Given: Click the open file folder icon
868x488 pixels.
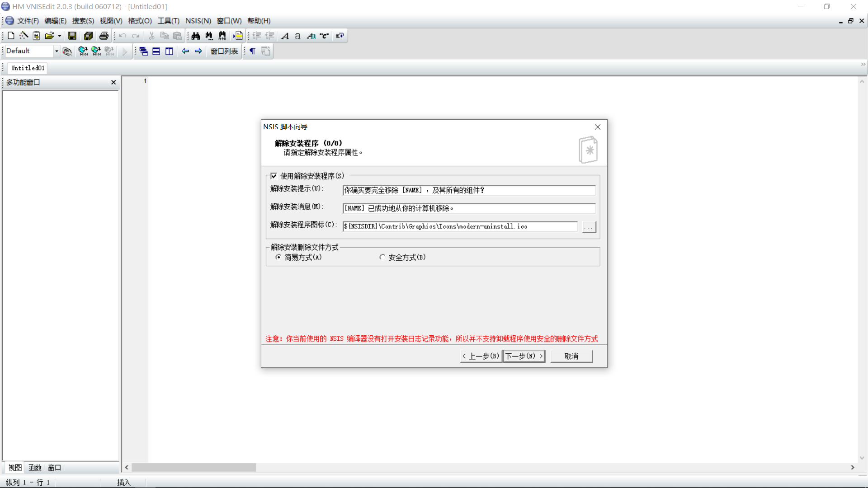Looking at the screenshot, I should 49,36.
